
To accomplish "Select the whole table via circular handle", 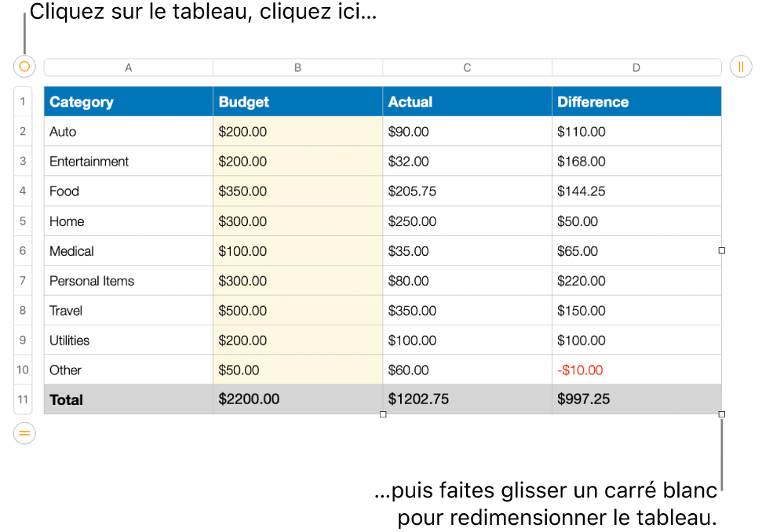I will 24,67.
